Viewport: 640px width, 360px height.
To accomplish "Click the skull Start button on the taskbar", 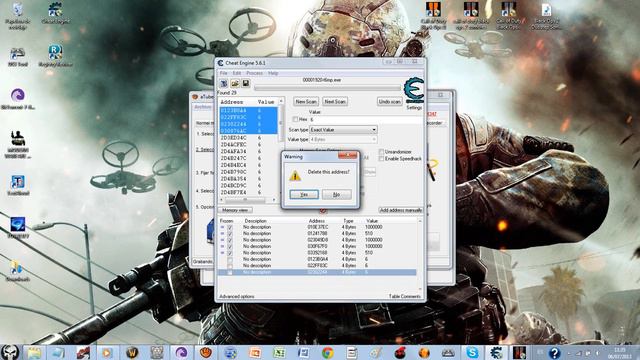I will coord(10,352).
